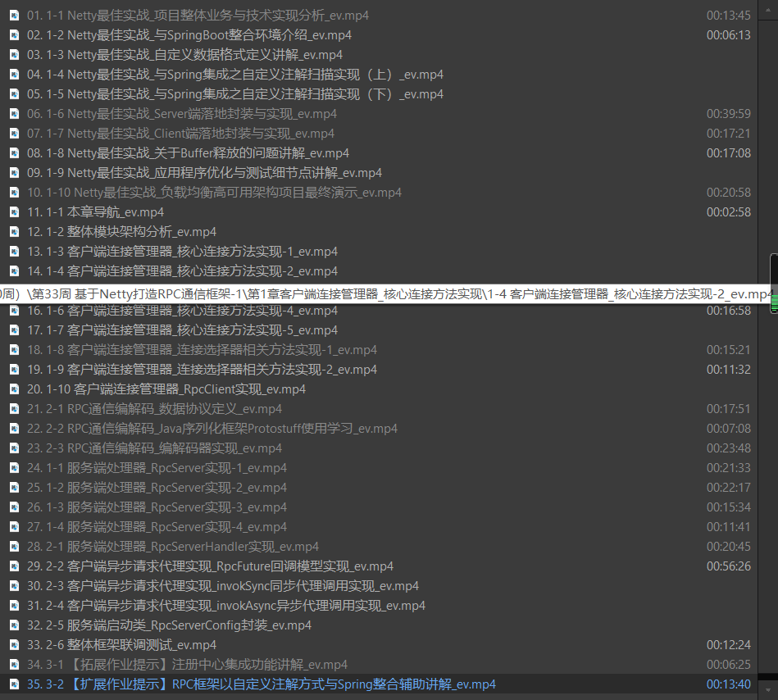Screen dimensions: 778x700
Task: Click the icon of 29. 2-2 RpcFuture回调模型实现
Action: [15, 566]
